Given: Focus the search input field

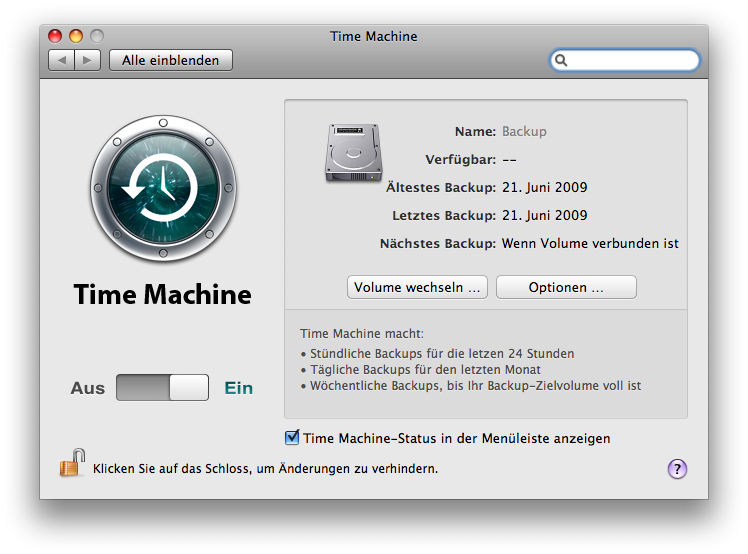Looking at the screenshot, I should [625, 60].
